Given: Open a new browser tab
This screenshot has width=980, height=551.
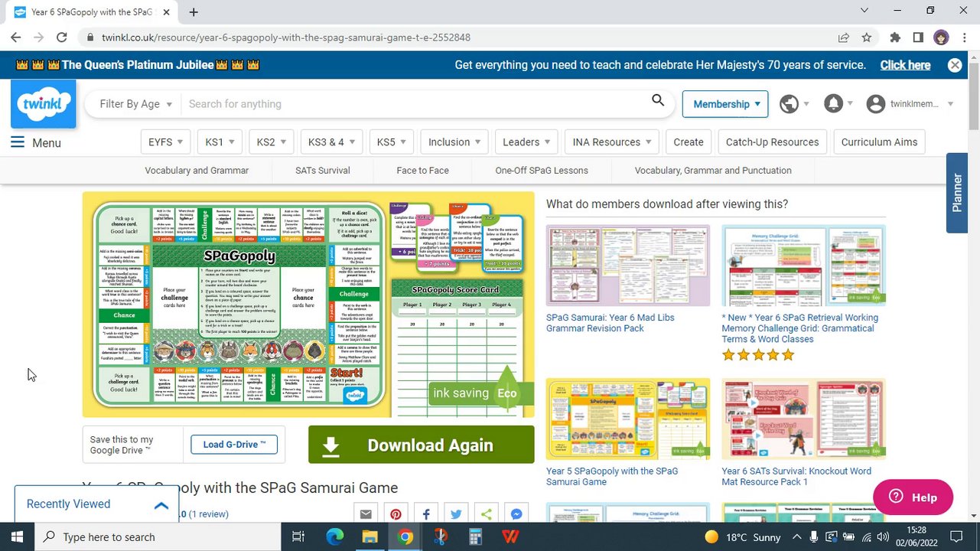Looking at the screenshot, I should pyautogui.click(x=194, y=12).
